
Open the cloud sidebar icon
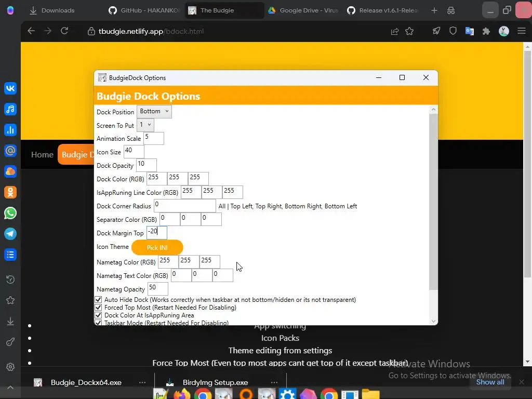(10, 171)
